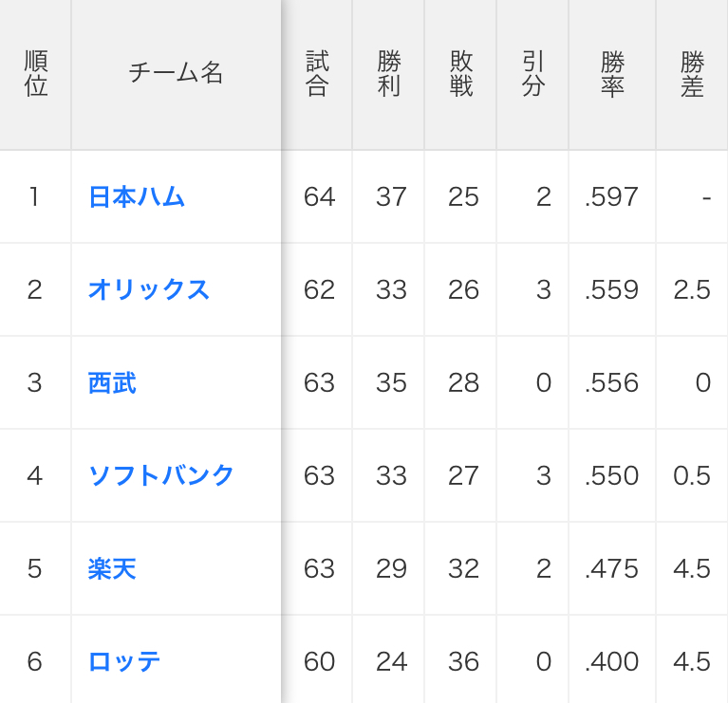
Task: Go to the ロッテ team page
Action: (123, 661)
